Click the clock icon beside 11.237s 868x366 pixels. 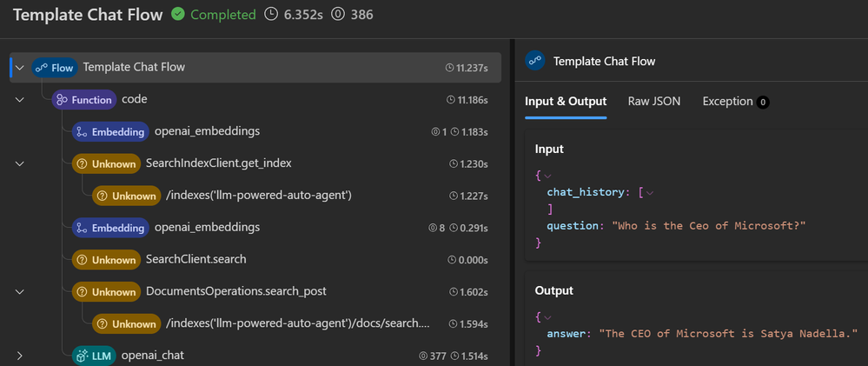coord(449,68)
